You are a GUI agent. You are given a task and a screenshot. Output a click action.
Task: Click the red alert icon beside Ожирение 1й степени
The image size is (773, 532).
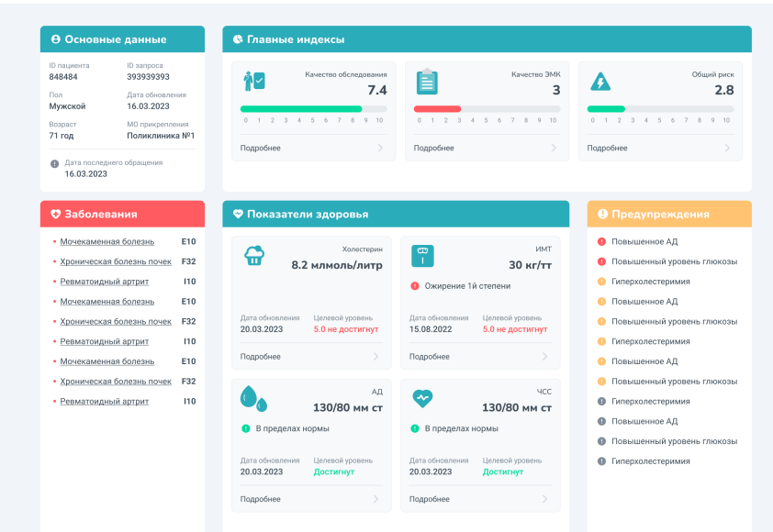tap(415, 286)
